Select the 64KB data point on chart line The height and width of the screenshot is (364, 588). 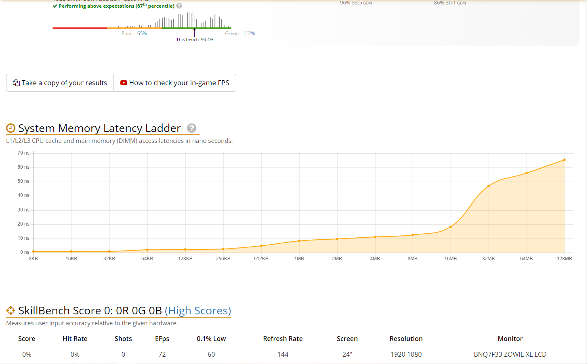pos(147,250)
